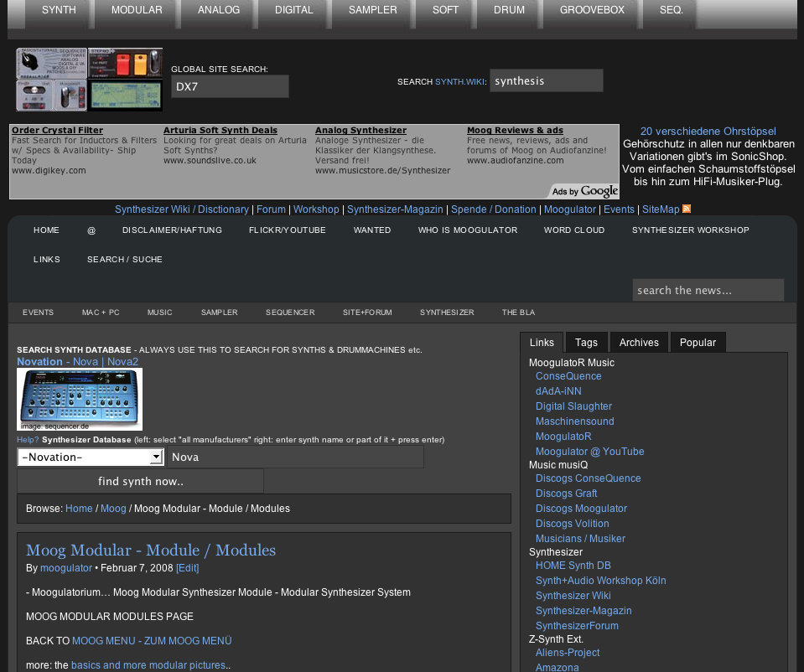The image size is (804, 672).
Task: Open the SiteMap link
Action: pyautogui.click(x=661, y=209)
